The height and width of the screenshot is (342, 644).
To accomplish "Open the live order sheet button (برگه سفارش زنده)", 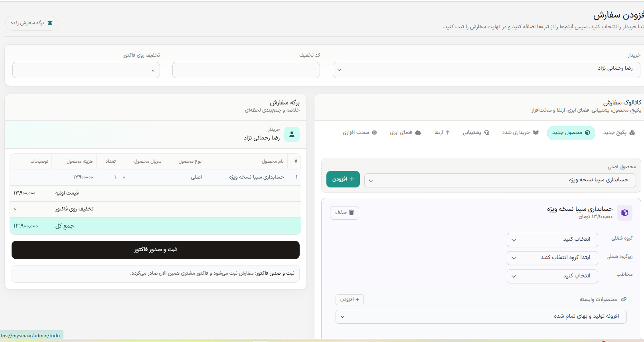I will pos(32,23).
